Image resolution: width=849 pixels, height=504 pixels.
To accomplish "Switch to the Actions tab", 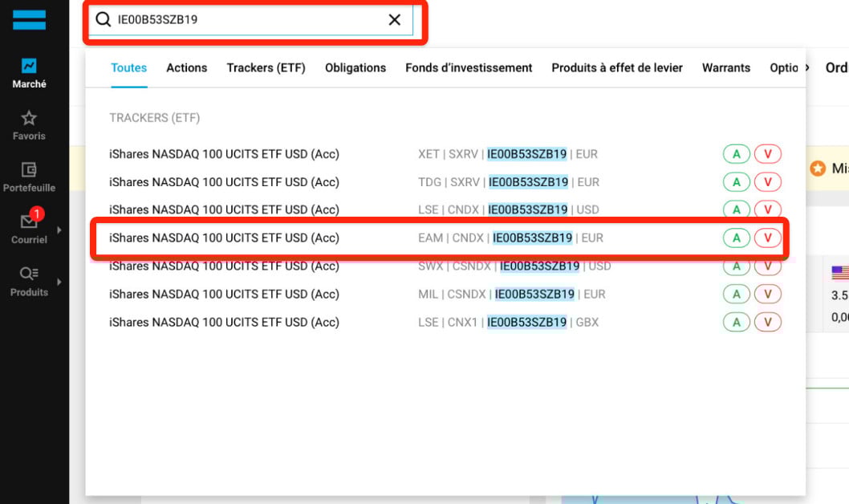I will (x=186, y=68).
